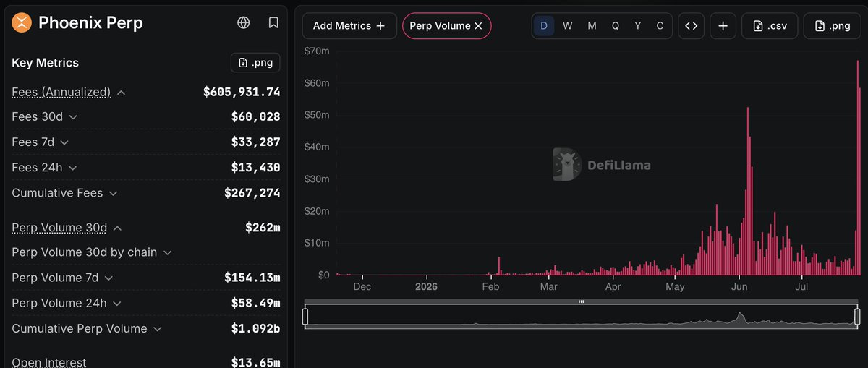
Task: Bookmark Phoenix Perp with the bookmark icon
Action: pos(273,23)
